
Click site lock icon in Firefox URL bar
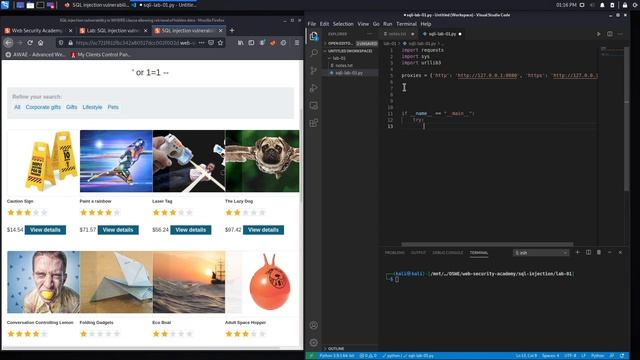coord(71,42)
